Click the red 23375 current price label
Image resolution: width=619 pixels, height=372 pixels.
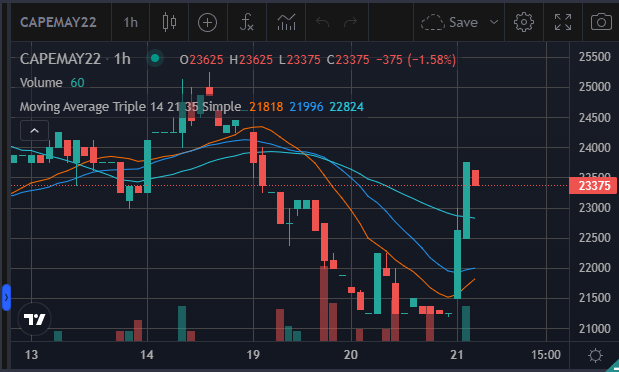coord(593,186)
